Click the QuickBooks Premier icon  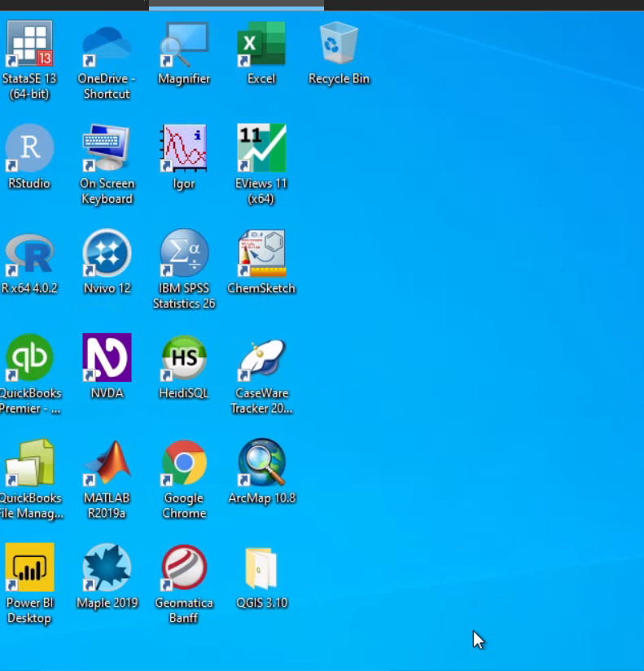[x=29, y=357]
